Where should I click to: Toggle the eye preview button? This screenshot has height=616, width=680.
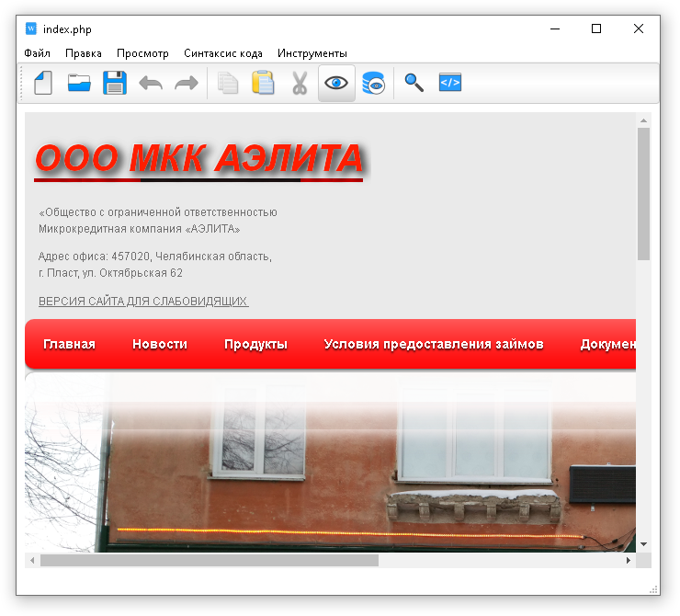pyautogui.click(x=336, y=83)
